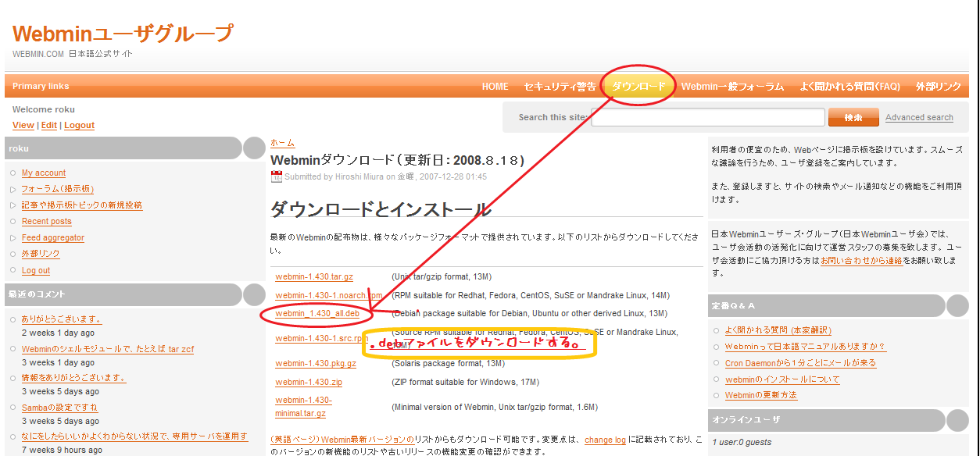Open the 情報をありがとうございます。 comment link
980x456 pixels.
click(73, 378)
